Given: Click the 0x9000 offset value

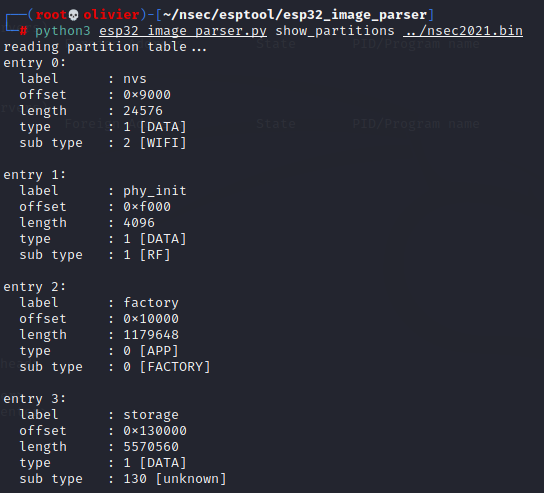Looking at the screenshot, I should point(147,95).
